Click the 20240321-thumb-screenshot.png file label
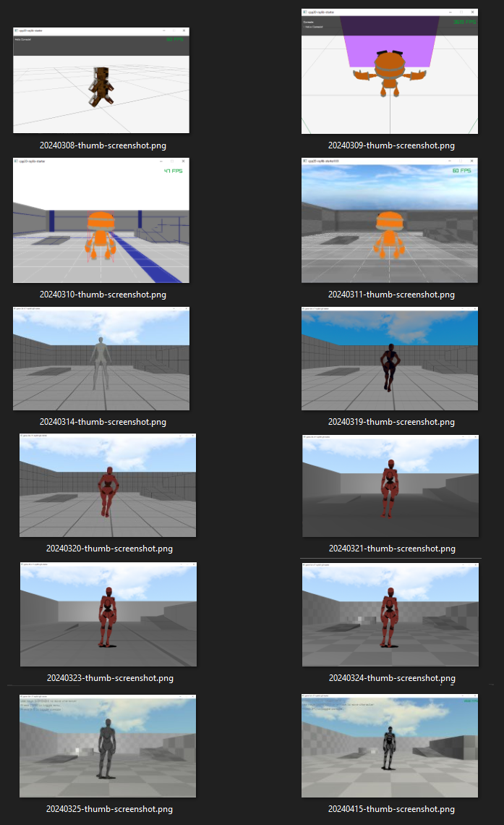Viewport: 504px width, 825px height. (x=392, y=549)
